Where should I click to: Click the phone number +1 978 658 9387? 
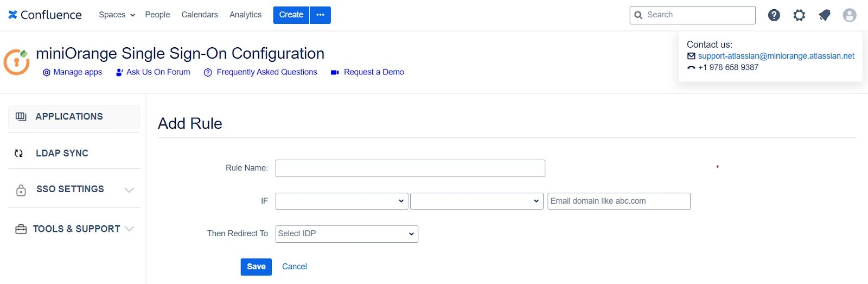tap(728, 67)
